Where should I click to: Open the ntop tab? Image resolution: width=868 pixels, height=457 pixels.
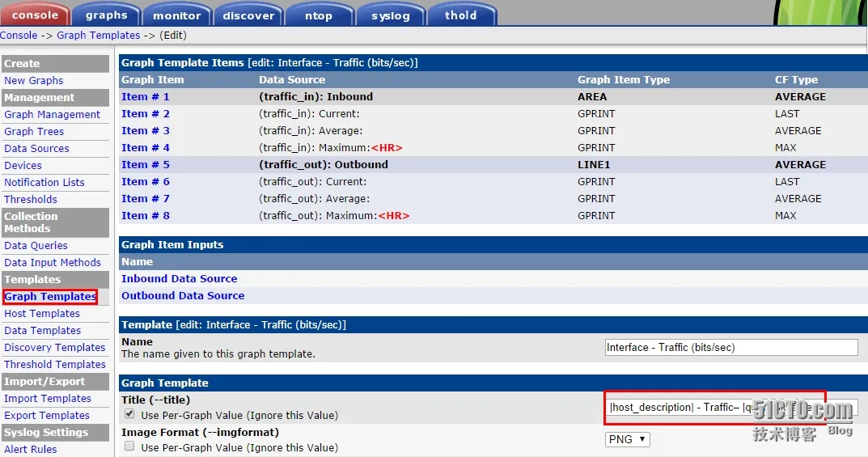point(319,15)
